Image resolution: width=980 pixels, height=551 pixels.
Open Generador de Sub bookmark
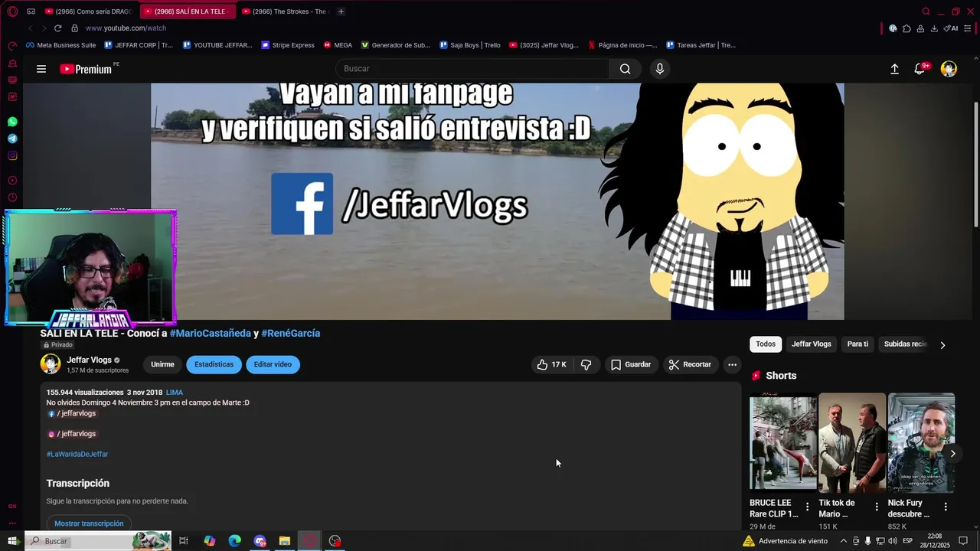pyautogui.click(x=396, y=45)
